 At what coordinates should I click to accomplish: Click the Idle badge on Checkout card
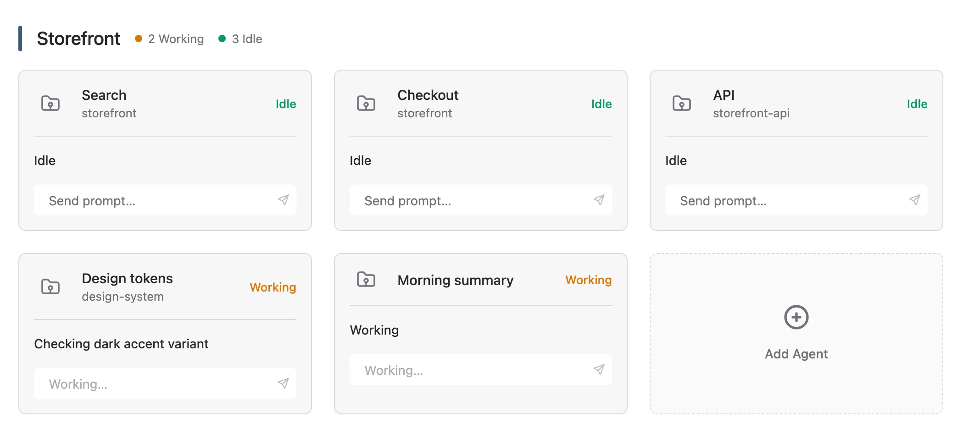(601, 104)
